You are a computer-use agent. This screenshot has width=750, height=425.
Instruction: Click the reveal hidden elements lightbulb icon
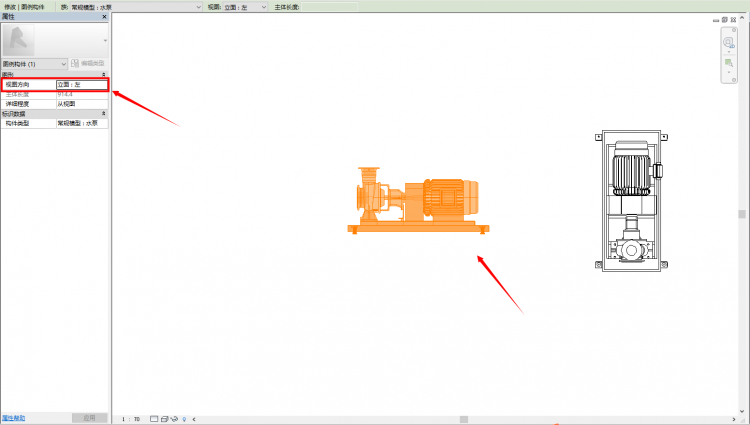pos(184,419)
